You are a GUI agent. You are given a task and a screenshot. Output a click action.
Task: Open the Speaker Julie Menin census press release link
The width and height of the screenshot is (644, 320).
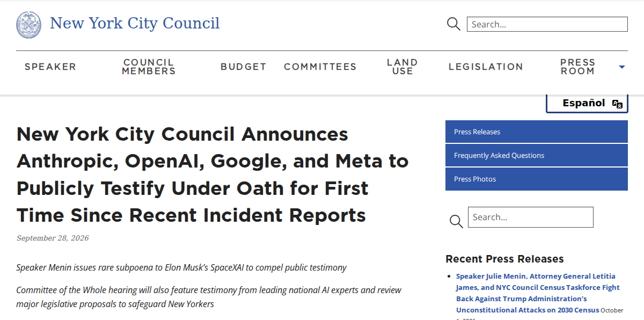coord(538,293)
